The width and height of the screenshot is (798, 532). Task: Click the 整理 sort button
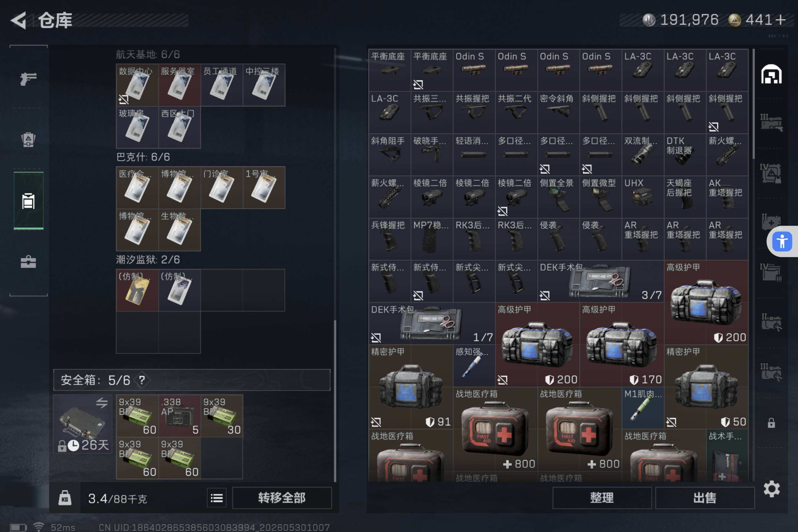click(x=602, y=498)
